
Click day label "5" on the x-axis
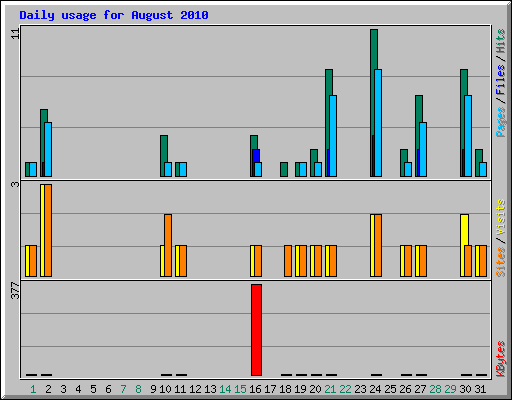pos(93,389)
